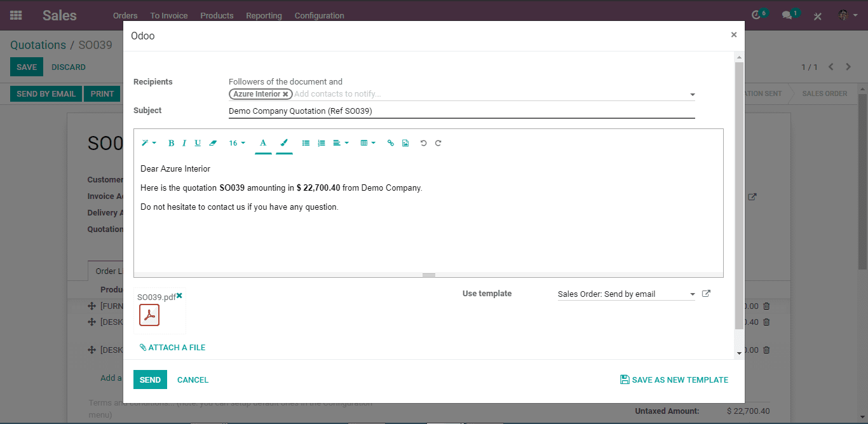Click external link icon on quotation form
Screen dimensions: 868x424
pyautogui.click(x=752, y=197)
